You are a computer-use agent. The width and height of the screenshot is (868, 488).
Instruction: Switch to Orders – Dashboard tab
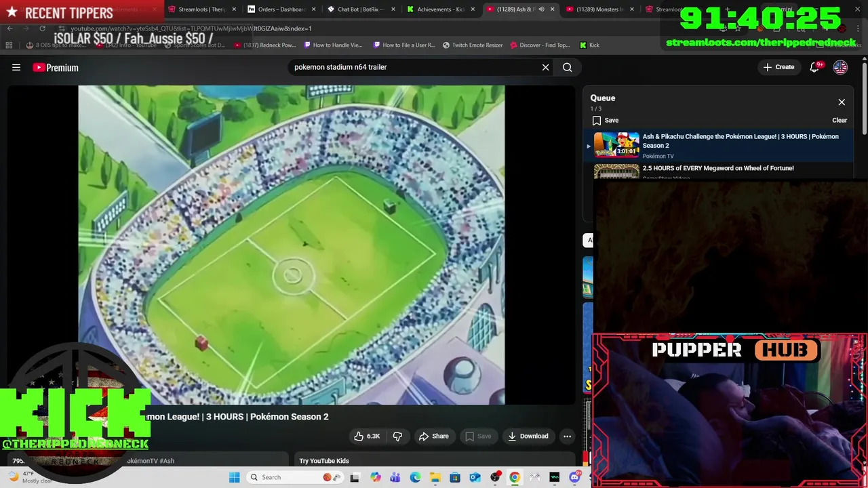click(281, 9)
